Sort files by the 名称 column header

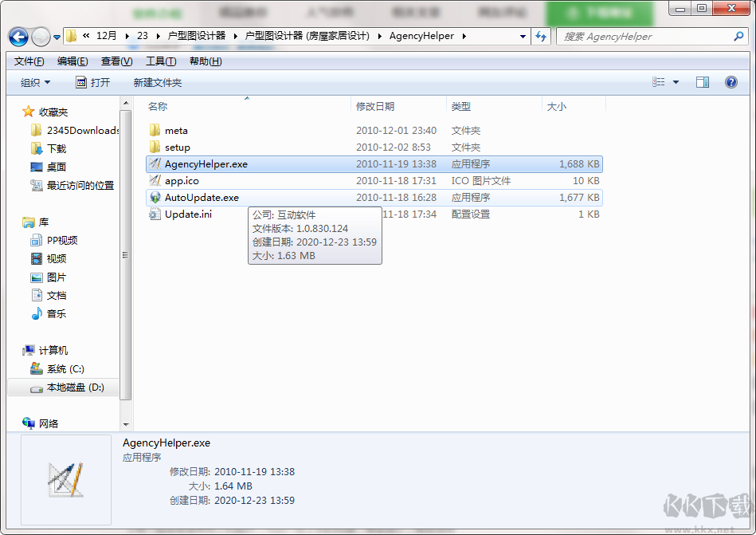tap(157, 106)
